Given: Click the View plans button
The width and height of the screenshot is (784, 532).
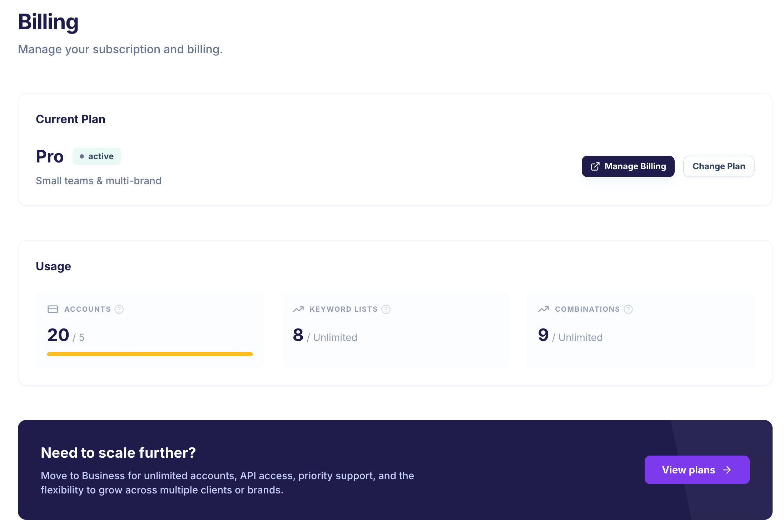Looking at the screenshot, I should click(x=696, y=470).
